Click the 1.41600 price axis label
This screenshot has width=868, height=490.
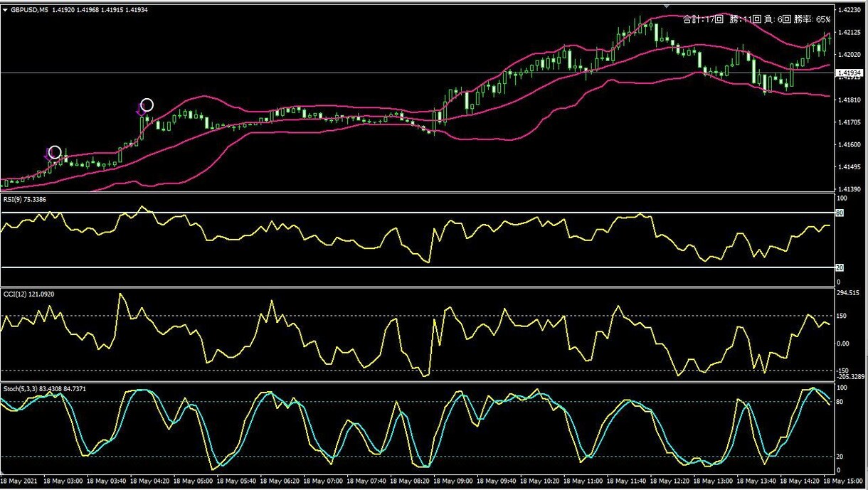click(850, 145)
